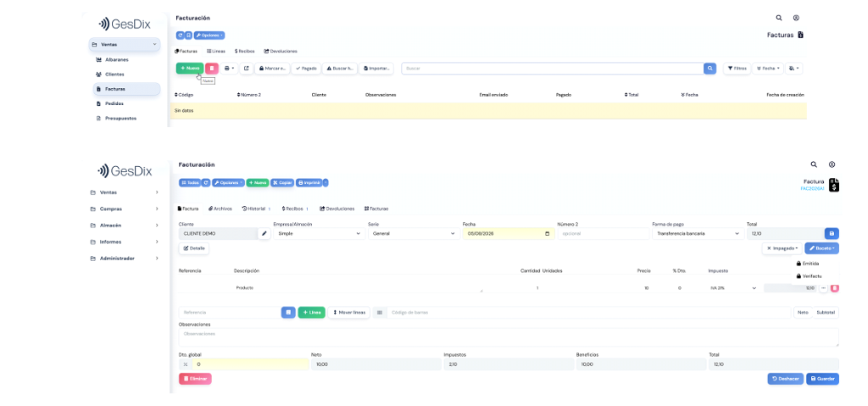Toggle the Subtotal mode button

click(x=826, y=313)
